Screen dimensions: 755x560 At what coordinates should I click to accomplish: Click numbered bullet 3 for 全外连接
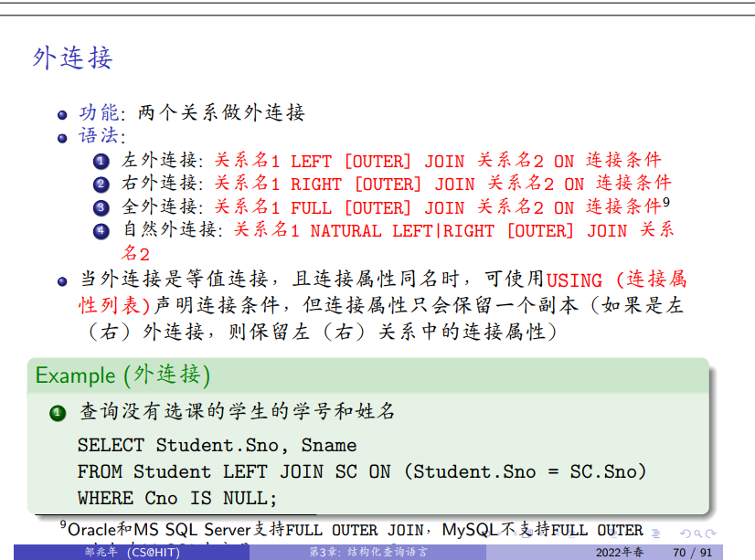coord(101,207)
